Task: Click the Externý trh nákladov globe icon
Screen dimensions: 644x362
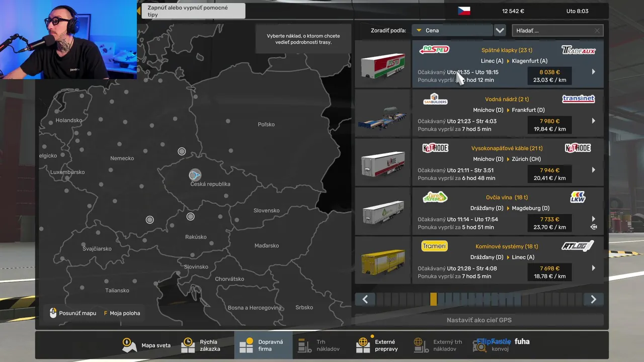Action: pyautogui.click(x=421, y=345)
